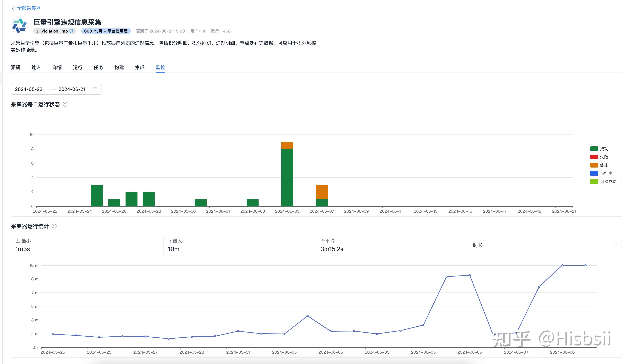The height and width of the screenshot is (364, 627).
Task: Open the 运行 tab
Action: [x=78, y=67]
